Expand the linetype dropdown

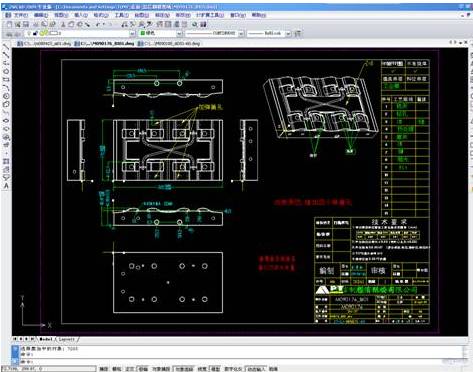pos(241,34)
